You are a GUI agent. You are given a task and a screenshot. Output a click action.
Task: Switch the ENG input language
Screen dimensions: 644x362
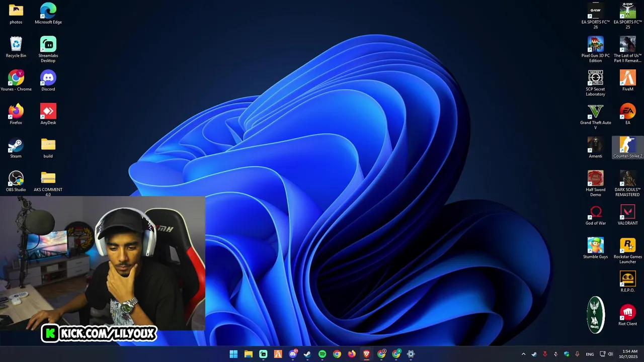[590, 354]
